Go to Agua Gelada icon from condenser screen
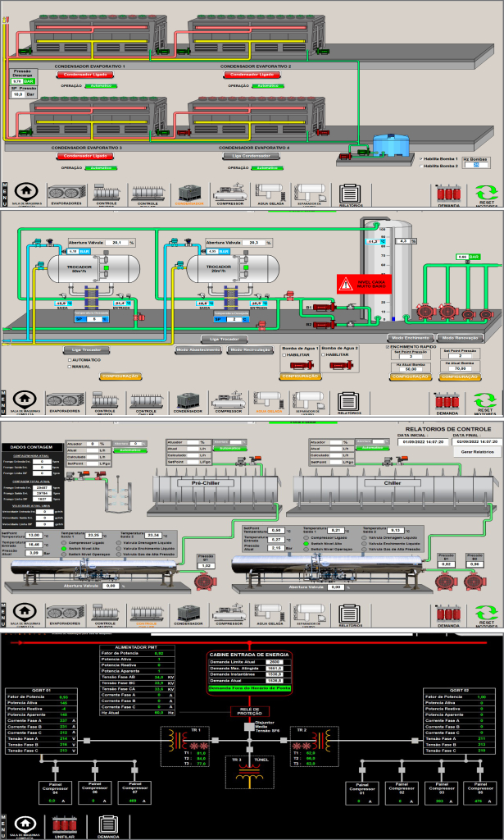The height and width of the screenshot is (840, 504). (269, 194)
